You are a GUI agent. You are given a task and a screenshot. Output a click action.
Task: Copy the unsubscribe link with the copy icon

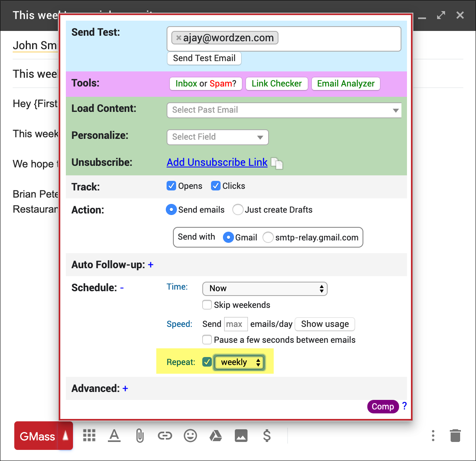click(277, 163)
